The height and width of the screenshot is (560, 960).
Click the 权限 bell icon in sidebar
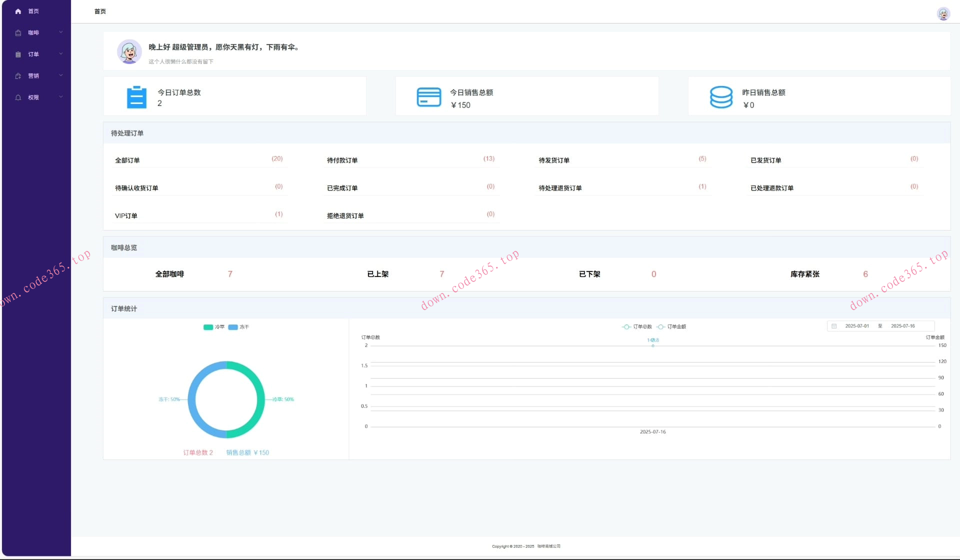tap(18, 97)
